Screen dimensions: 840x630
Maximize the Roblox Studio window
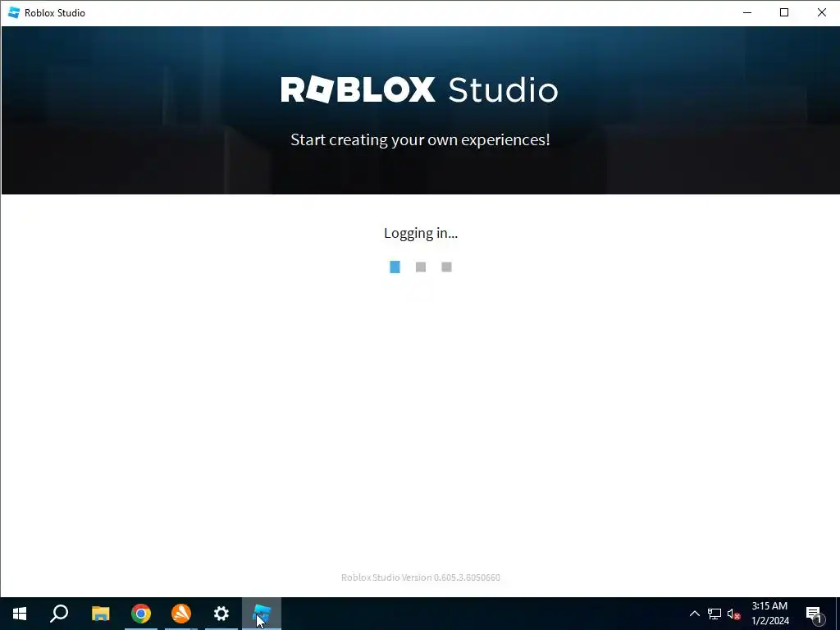(x=784, y=12)
